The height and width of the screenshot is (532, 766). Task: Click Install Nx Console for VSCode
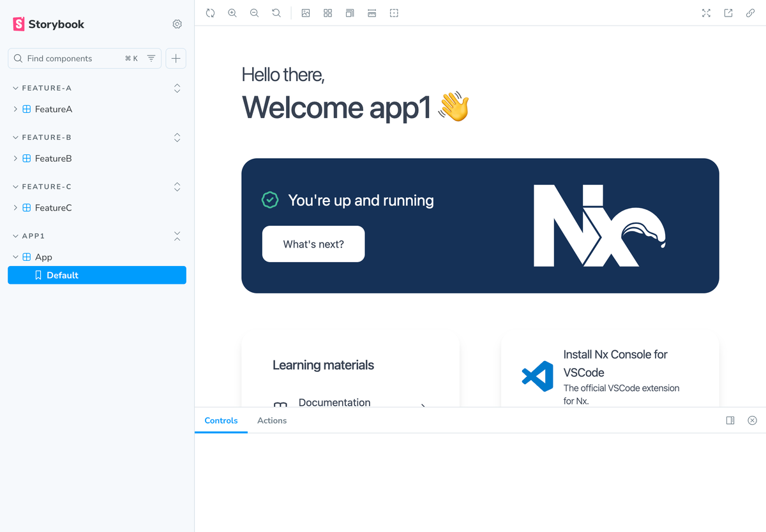pos(615,363)
